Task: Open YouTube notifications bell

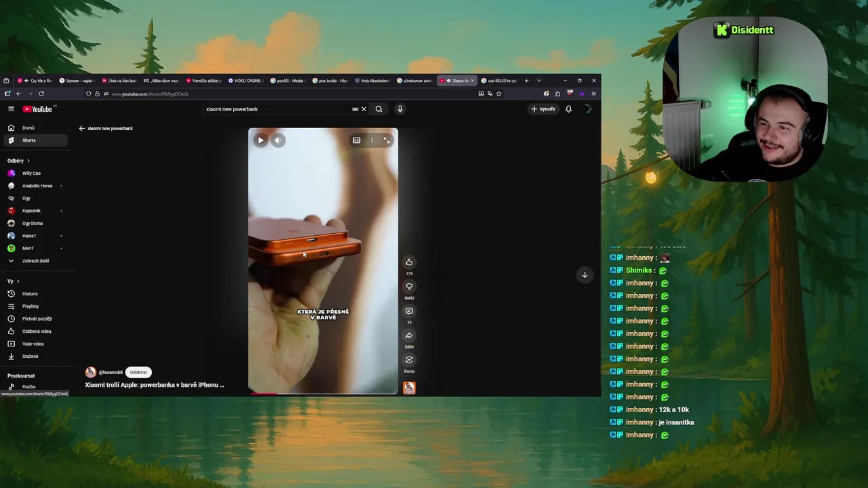Action: pos(568,108)
